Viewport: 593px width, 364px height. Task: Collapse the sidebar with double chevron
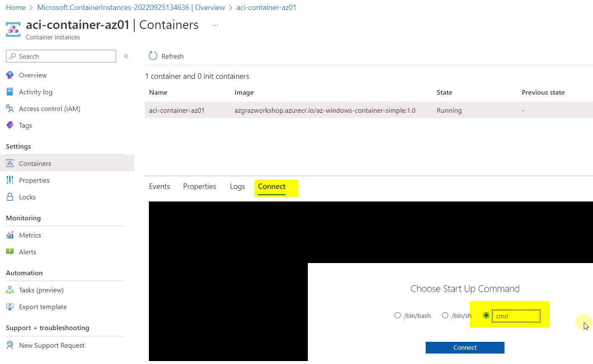(126, 56)
